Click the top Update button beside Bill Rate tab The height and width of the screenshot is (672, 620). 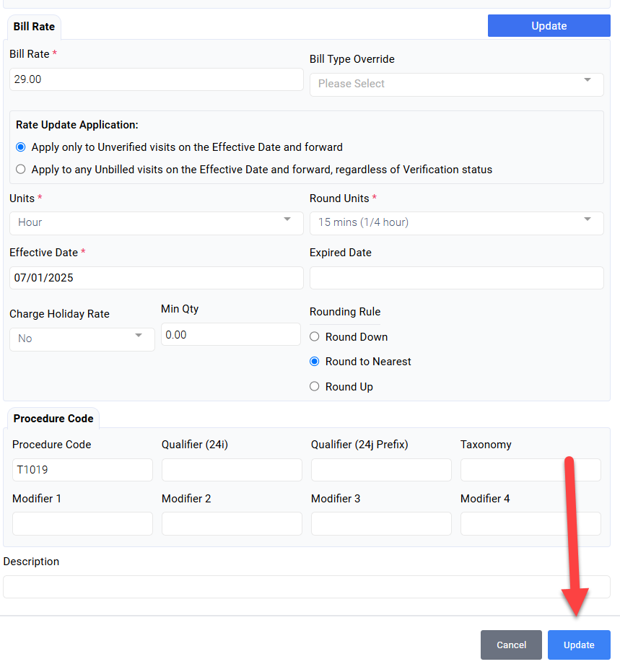tap(549, 26)
